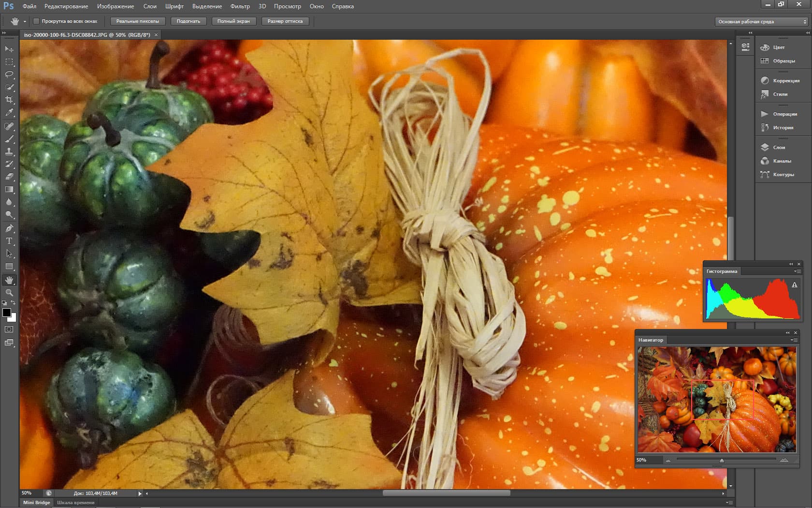Select the Clone Stamp tool

(9, 151)
